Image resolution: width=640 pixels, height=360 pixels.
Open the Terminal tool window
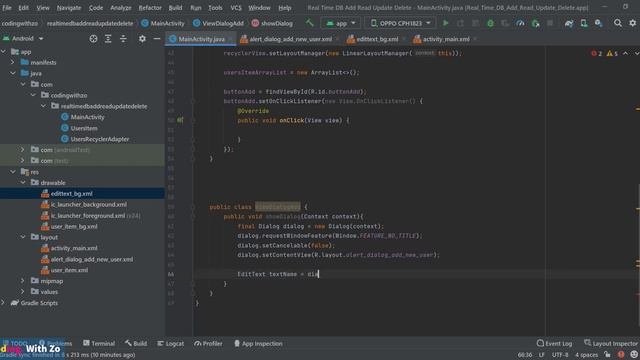point(99,344)
